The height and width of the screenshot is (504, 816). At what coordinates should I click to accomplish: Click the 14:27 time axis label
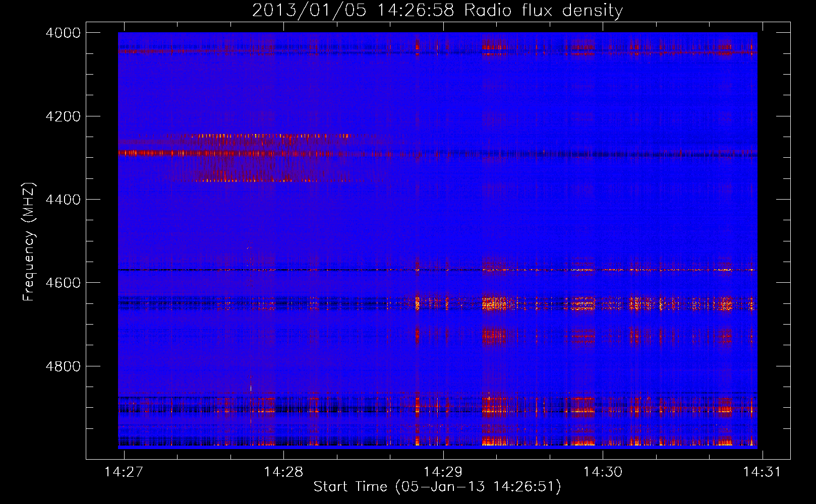click(x=124, y=472)
